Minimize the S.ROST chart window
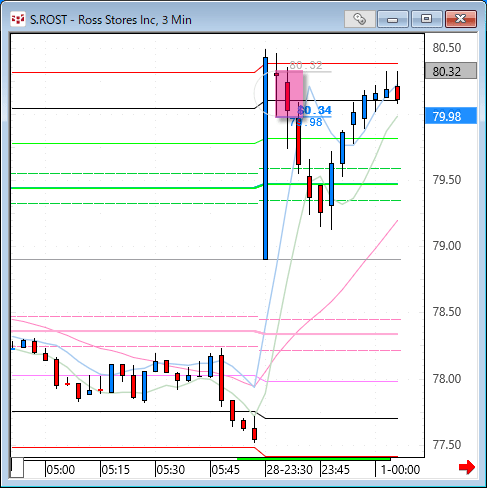The image size is (487, 488). coord(393,19)
